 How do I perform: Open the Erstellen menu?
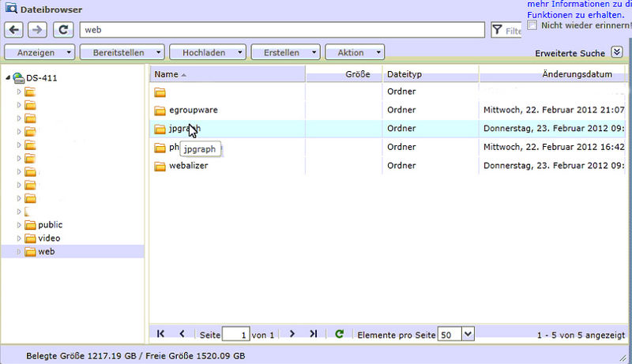[286, 53]
